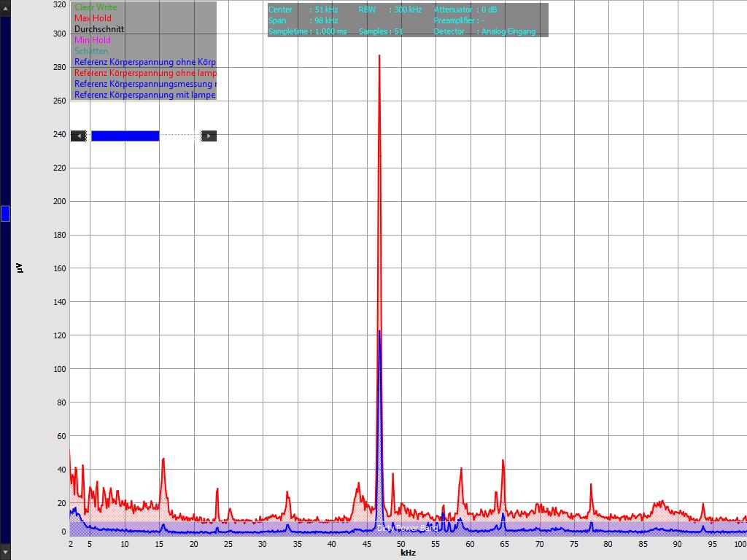Image resolution: width=747 pixels, height=560 pixels.
Task: Select 'Referenz Körperspannung mit lampe' legend entry
Action: click(x=145, y=95)
